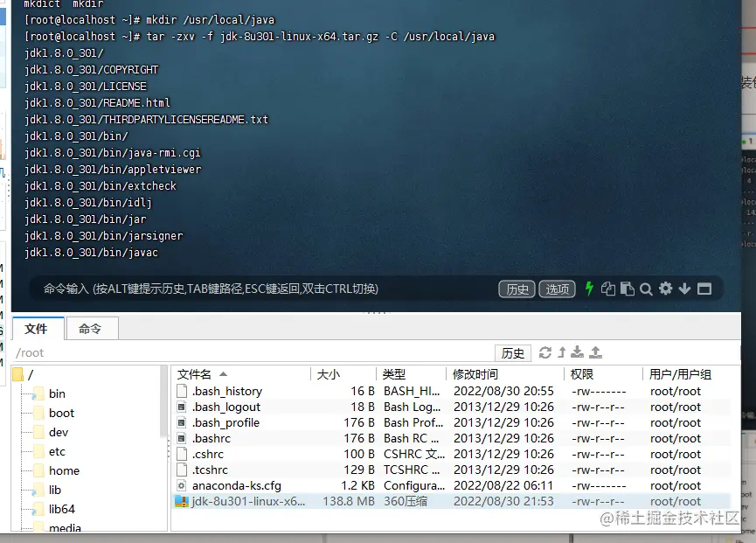Click the 360压缩 type cell
The height and width of the screenshot is (543, 756).
pos(406,502)
